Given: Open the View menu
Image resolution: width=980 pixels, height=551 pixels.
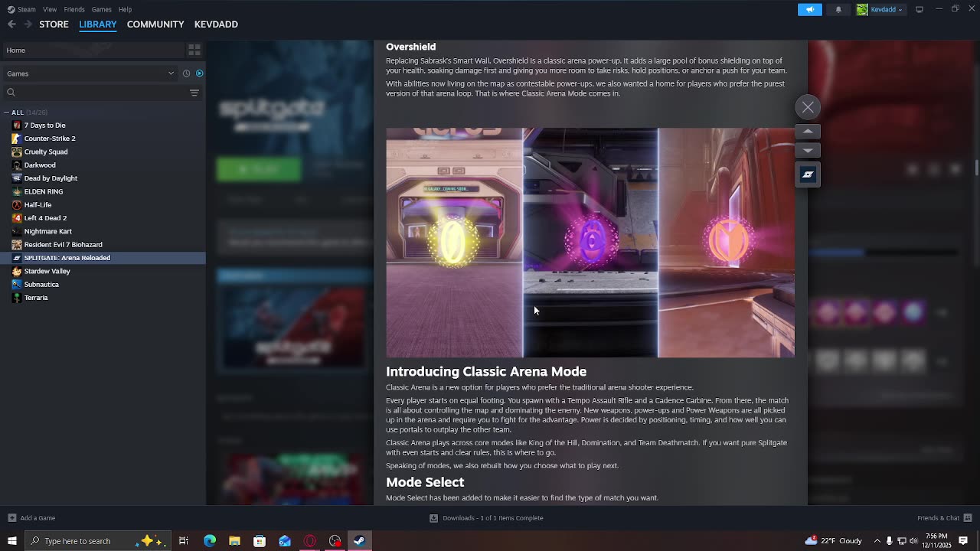Looking at the screenshot, I should (x=50, y=9).
